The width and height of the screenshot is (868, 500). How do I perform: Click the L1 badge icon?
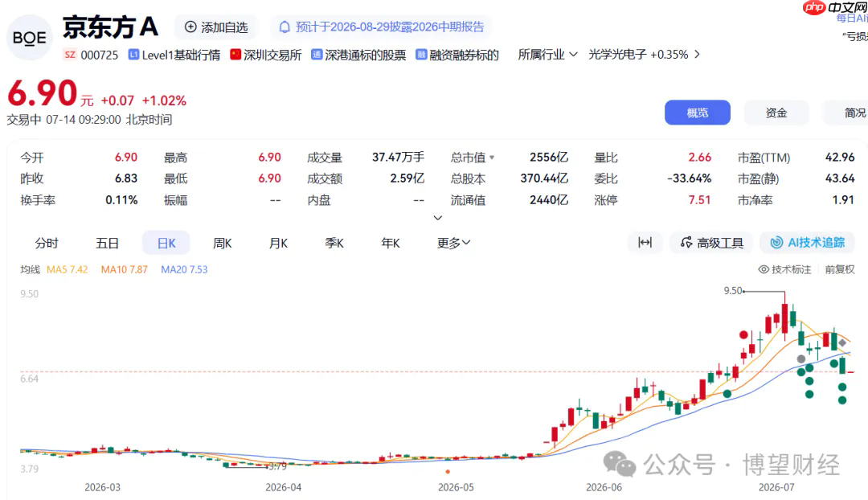[x=133, y=55]
